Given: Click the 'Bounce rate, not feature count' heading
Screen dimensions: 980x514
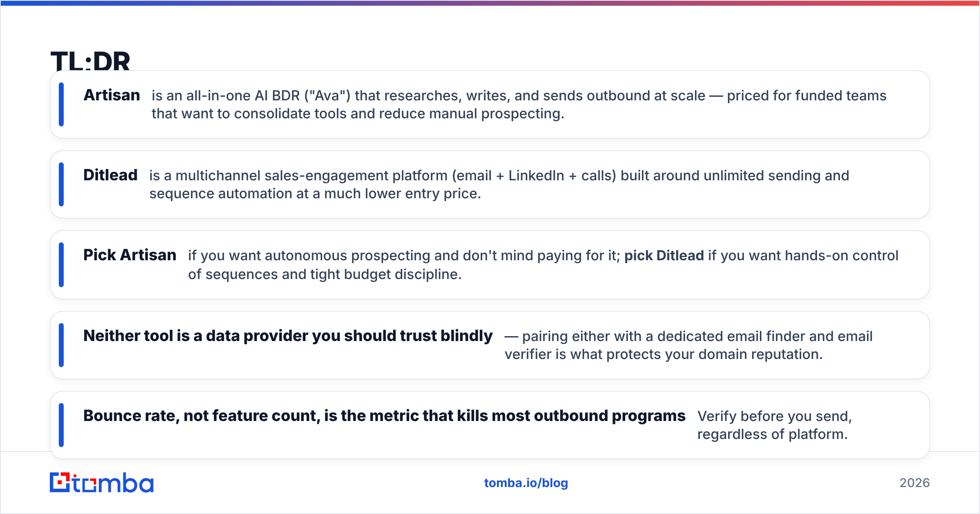Looking at the screenshot, I should coord(384,416).
